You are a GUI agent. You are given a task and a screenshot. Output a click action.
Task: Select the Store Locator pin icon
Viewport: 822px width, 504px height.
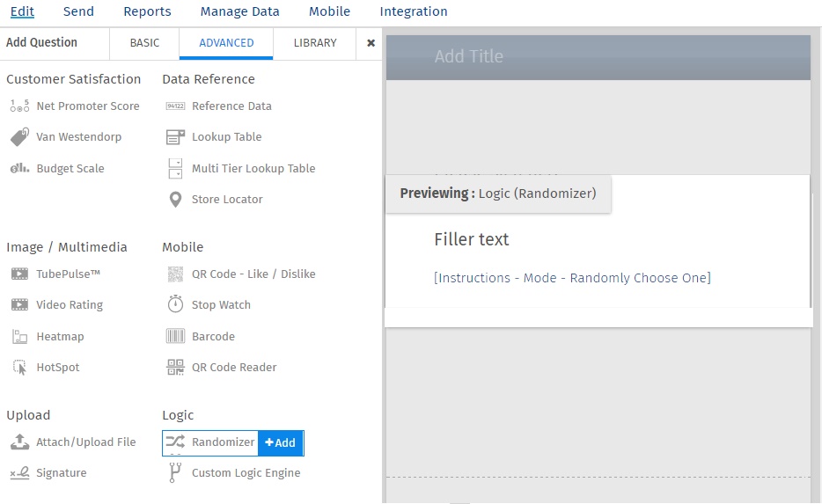(x=175, y=200)
